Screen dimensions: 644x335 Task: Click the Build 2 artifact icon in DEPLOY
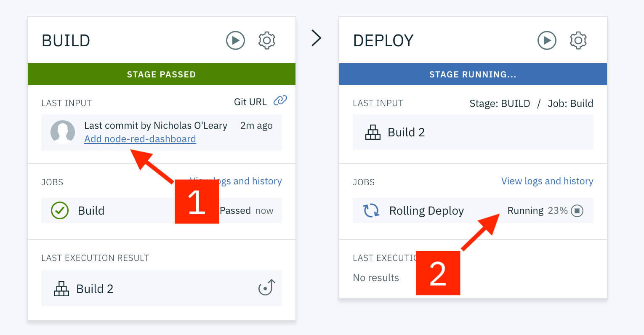pos(373,133)
